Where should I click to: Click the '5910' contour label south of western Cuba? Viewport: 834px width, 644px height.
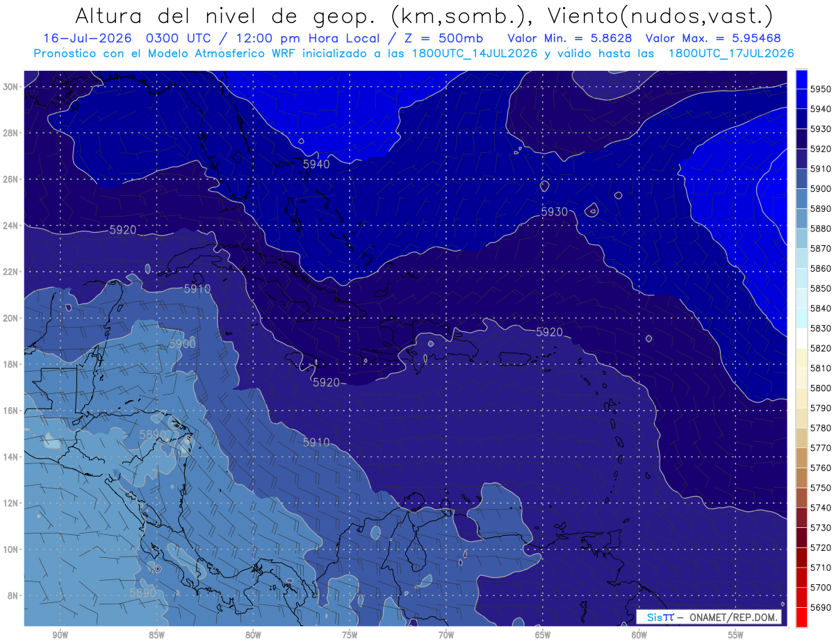pyautogui.click(x=197, y=289)
